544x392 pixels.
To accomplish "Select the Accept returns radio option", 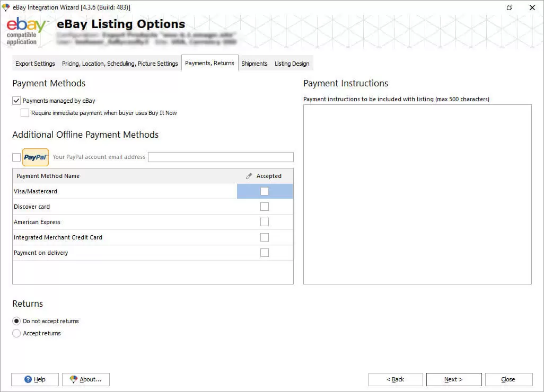I will click(16, 333).
